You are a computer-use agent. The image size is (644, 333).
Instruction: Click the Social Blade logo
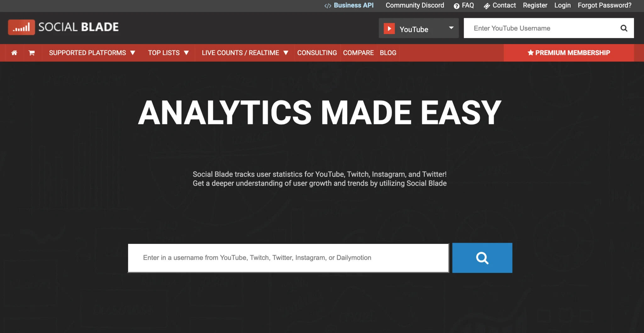(x=63, y=27)
